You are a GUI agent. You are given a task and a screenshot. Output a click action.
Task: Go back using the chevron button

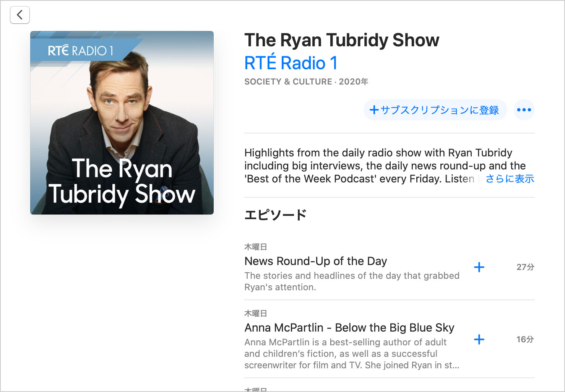(x=20, y=15)
